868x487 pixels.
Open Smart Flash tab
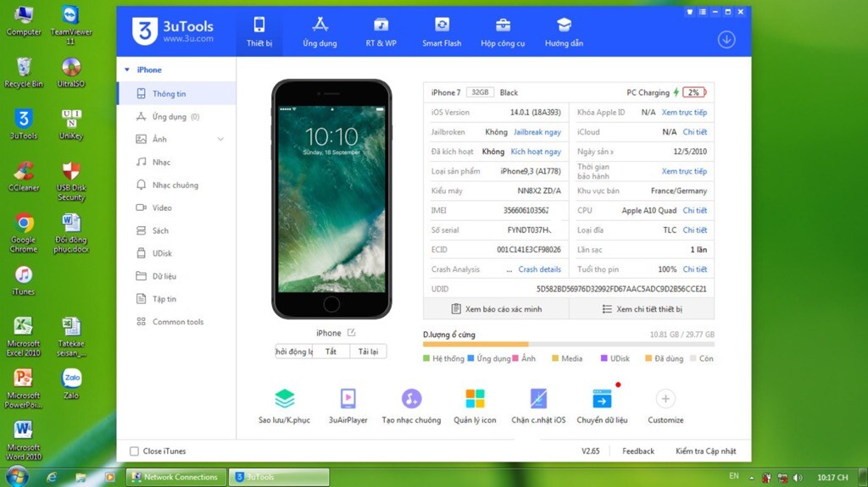[x=442, y=32]
